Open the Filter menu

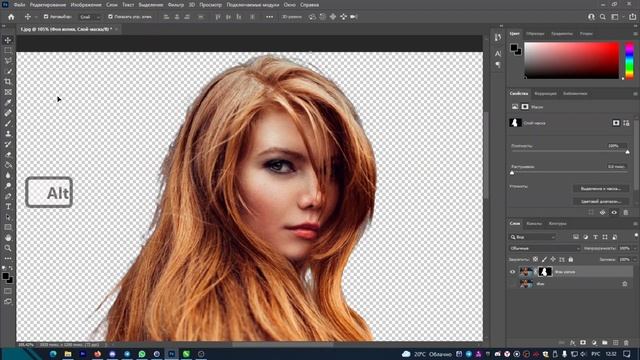176,5
